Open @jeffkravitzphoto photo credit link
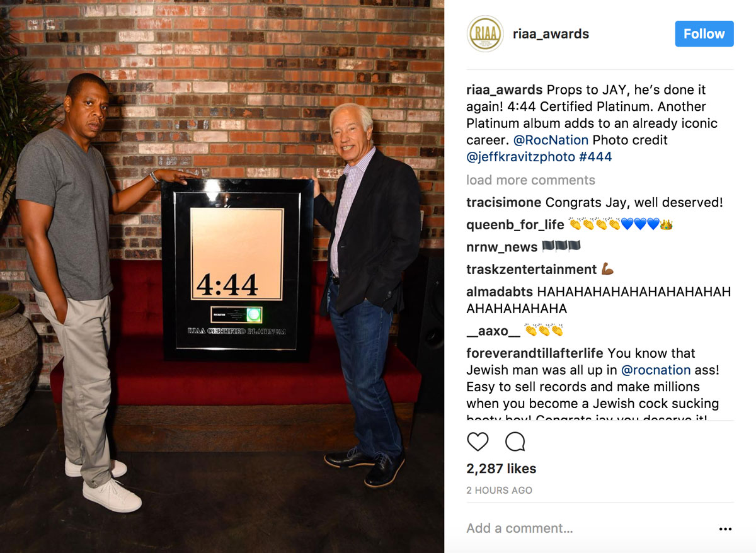The width and height of the screenshot is (756, 553). (x=520, y=157)
